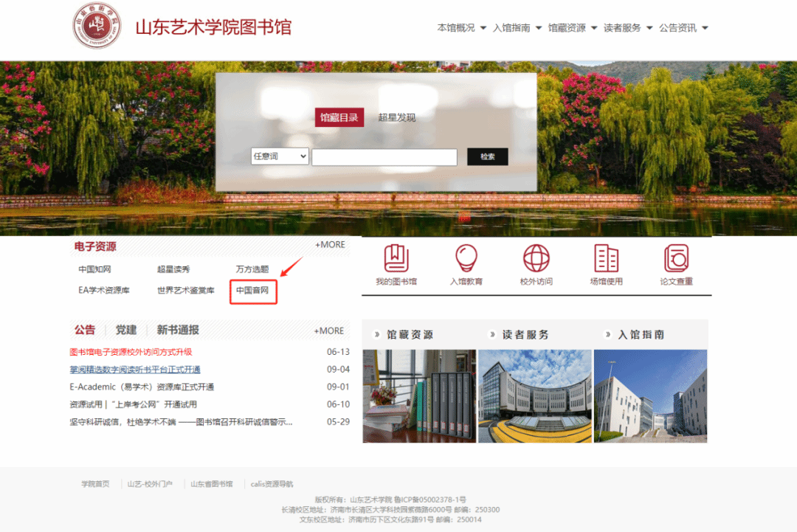Open the 中国知网 database link

coord(95,269)
